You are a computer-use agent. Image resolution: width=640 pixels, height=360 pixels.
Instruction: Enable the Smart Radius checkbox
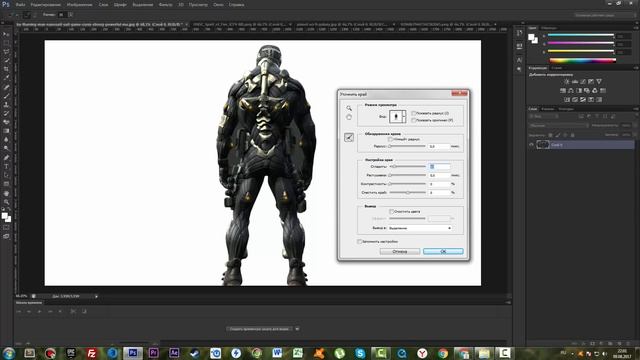click(x=390, y=139)
